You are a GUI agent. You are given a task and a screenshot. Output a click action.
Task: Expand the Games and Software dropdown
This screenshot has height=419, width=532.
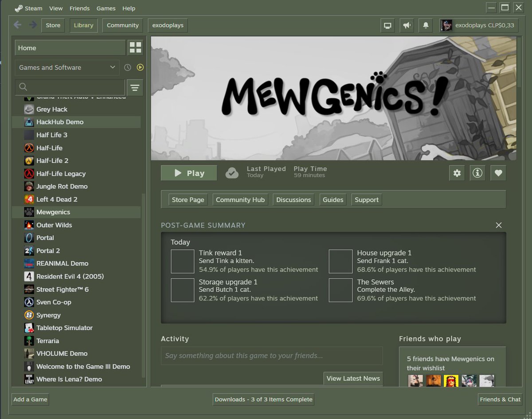click(x=67, y=67)
